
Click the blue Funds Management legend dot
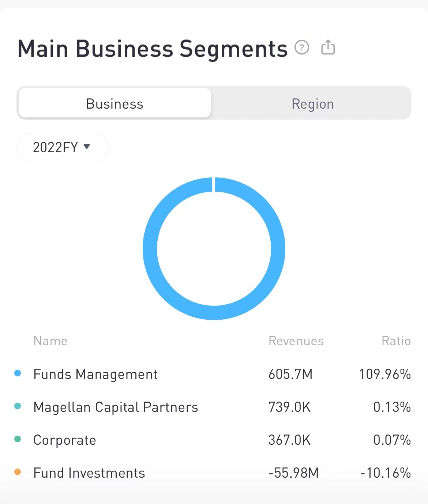coord(18,373)
